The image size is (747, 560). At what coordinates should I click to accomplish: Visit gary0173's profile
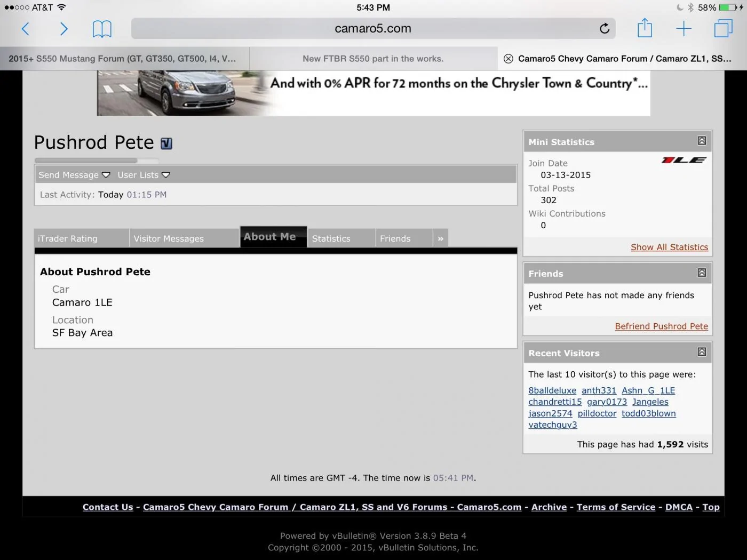coord(607,402)
